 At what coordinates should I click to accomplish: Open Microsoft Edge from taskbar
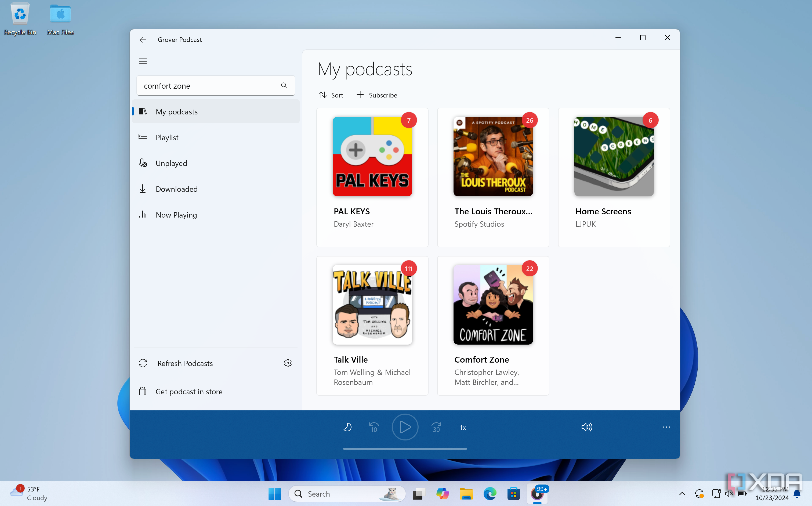(x=490, y=494)
